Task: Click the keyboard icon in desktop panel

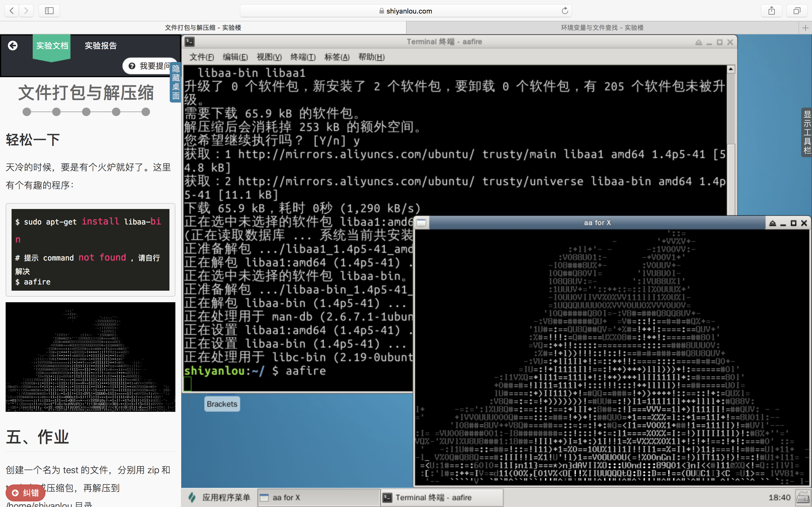Action: pos(803,498)
